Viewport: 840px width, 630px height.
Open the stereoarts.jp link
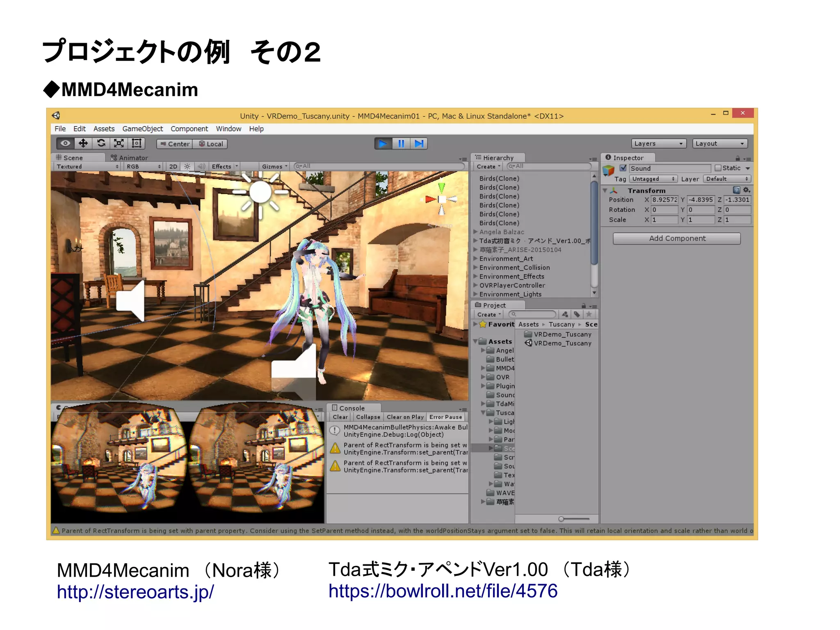point(135,592)
